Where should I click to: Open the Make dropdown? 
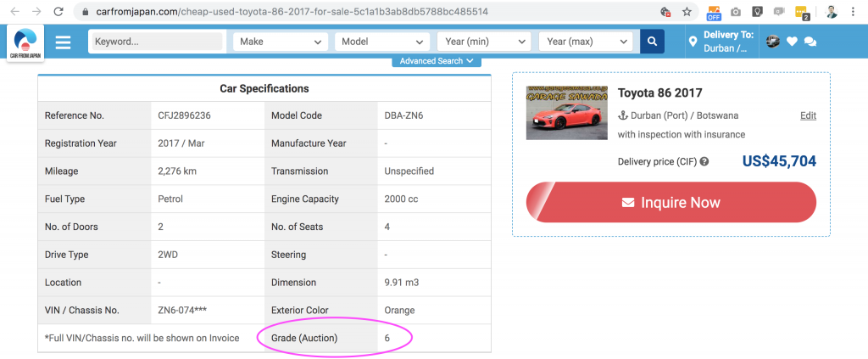click(280, 42)
